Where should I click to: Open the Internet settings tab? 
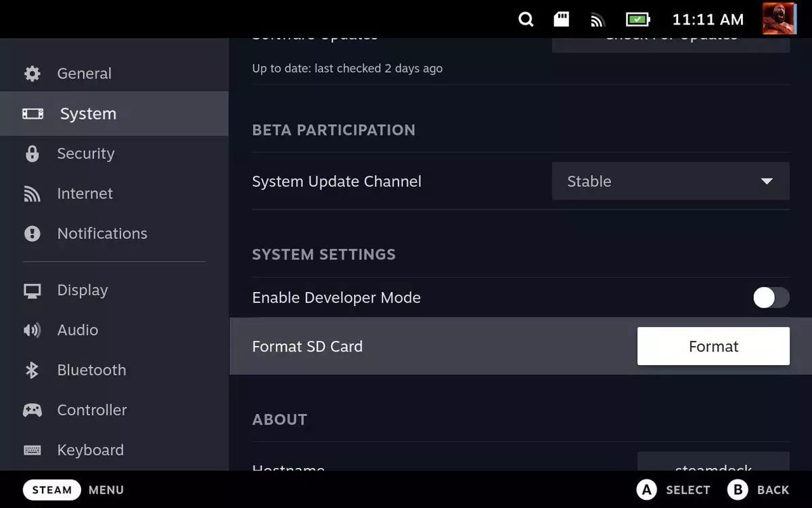coord(85,194)
